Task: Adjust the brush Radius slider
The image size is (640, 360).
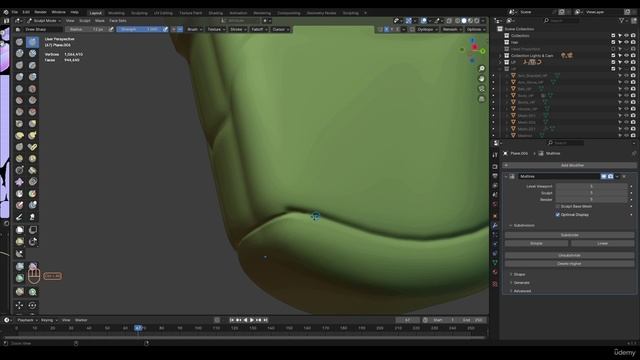Action: click(x=86, y=29)
